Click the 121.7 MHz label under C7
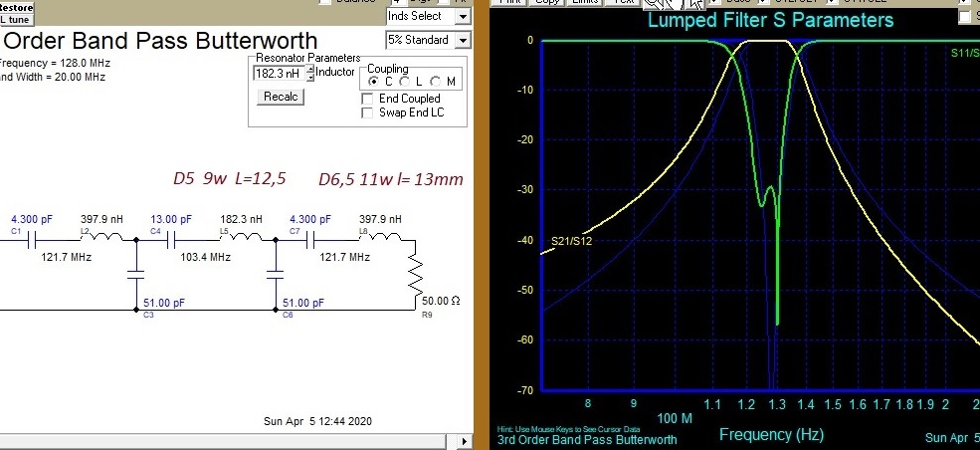The image size is (980, 450). (x=345, y=257)
